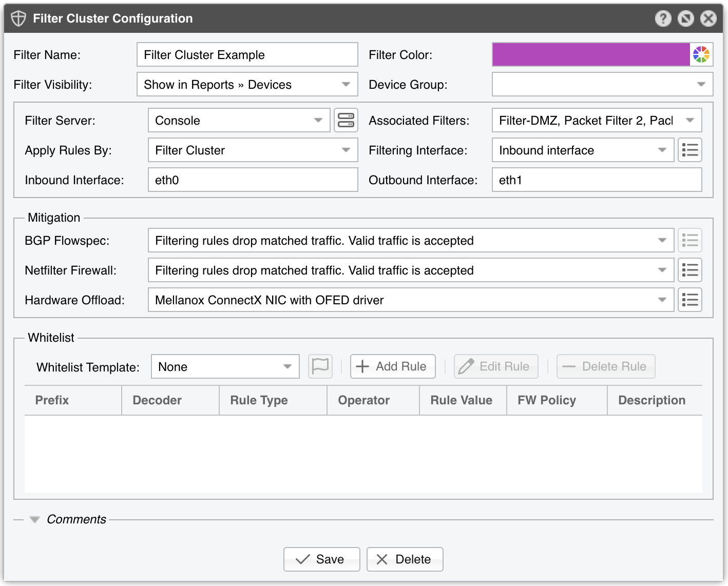Viewport: 728px width, 586px height.
Task: Open the Hardware Offload dropdown
Action: pyautogui.click(x=411, y=300)
